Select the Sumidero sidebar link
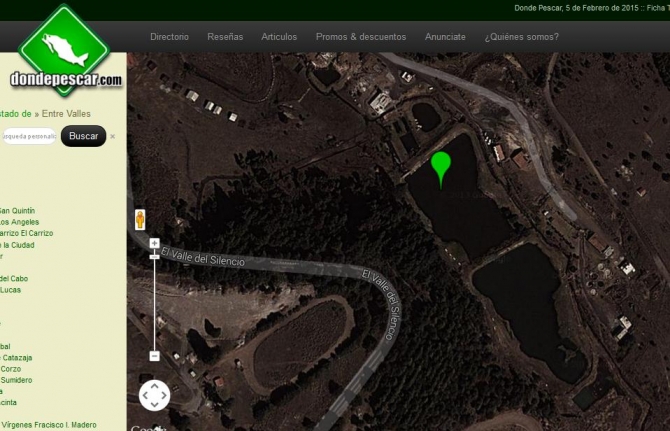Image resolution: width=670 pixels, height=431 pixels. click(x=16, y=380)
